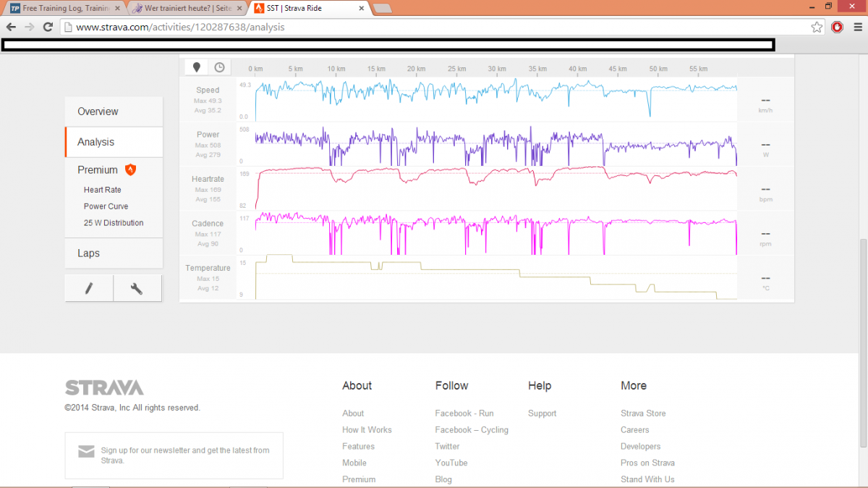
Task: Open the Support help link
Action: [x=542, y=413]
